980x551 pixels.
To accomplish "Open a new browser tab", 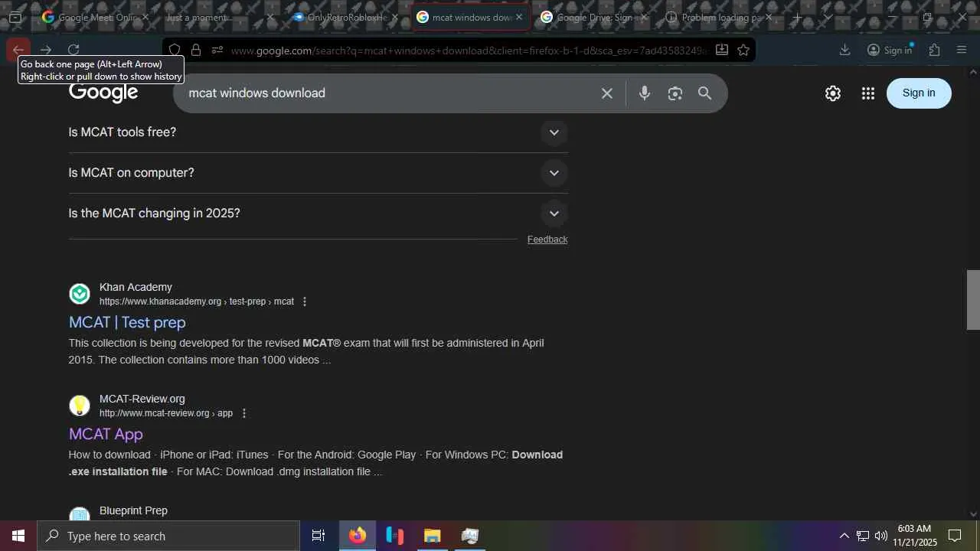I will [x=797, y=17].
